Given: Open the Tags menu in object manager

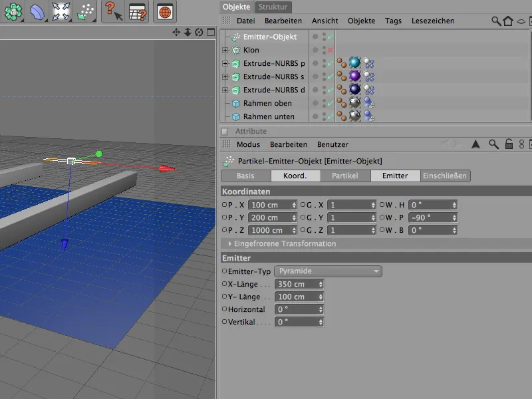Looking at the screenshot, I should 393,21.
